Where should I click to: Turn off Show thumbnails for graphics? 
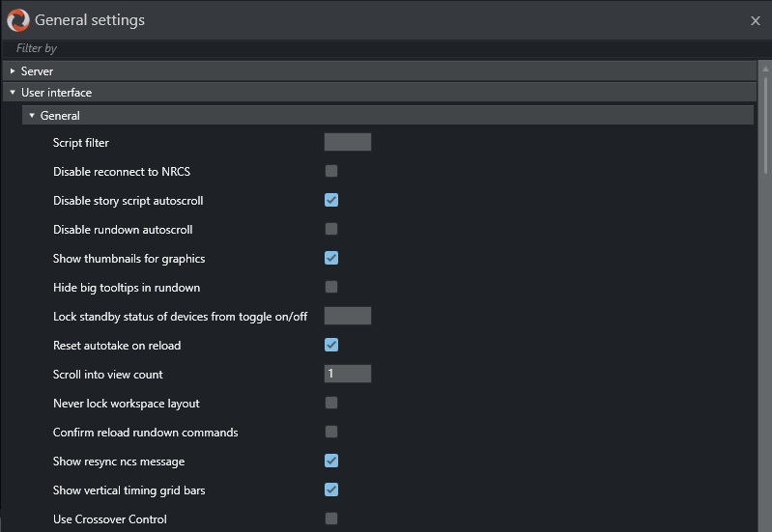331,258
